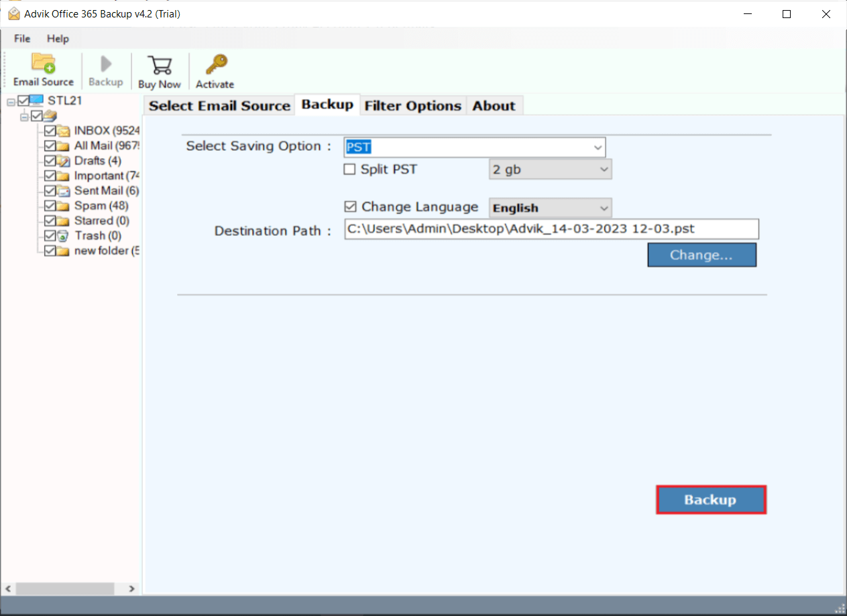Image resolution: width=847 pixels, height=616 pixels.
Task: Open the Buy Now shopping cart icon
Action: point(160,65)
